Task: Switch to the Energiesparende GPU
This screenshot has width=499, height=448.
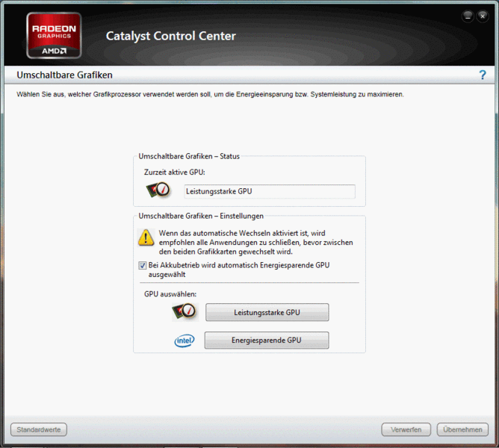Action: [267, 340]
